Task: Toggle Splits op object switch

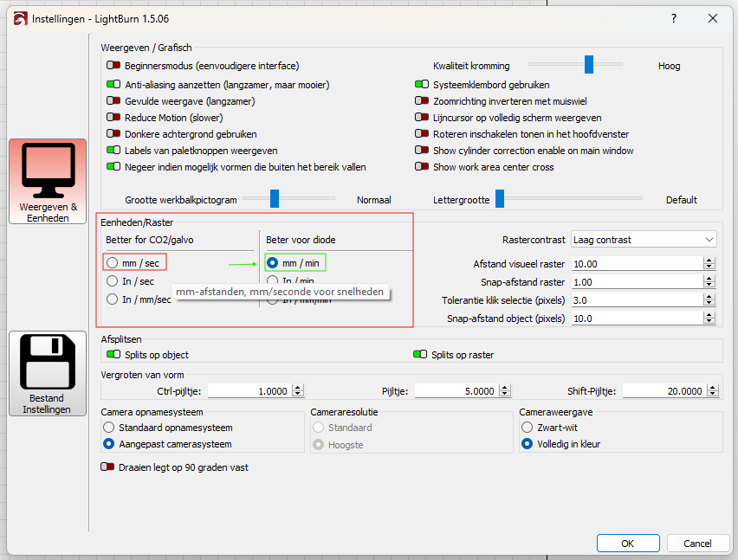Action: pyautogui.click(x=113, y=354)
